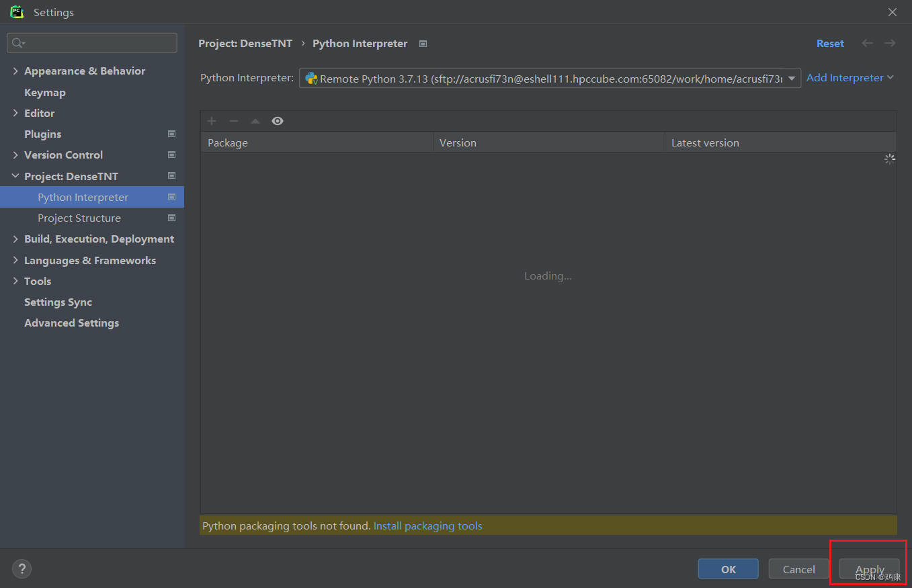This screenshot has width=912, height=588.
Task: Click the uninstall package minus icon
Action: point(234,121)
